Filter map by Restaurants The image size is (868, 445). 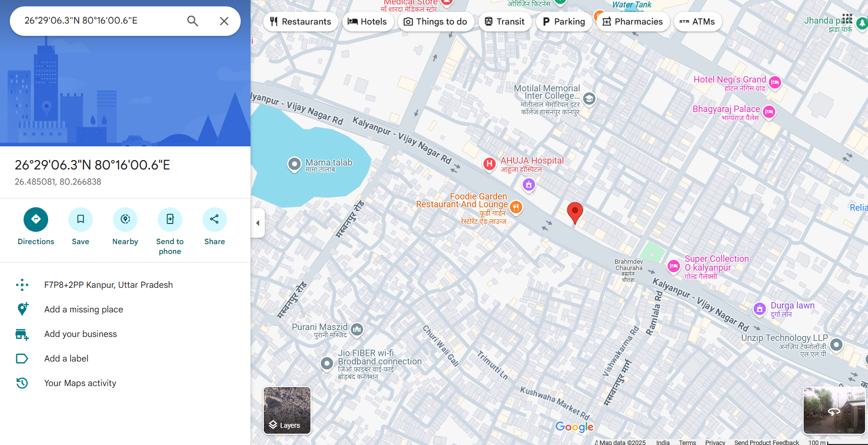pos(301,22)
